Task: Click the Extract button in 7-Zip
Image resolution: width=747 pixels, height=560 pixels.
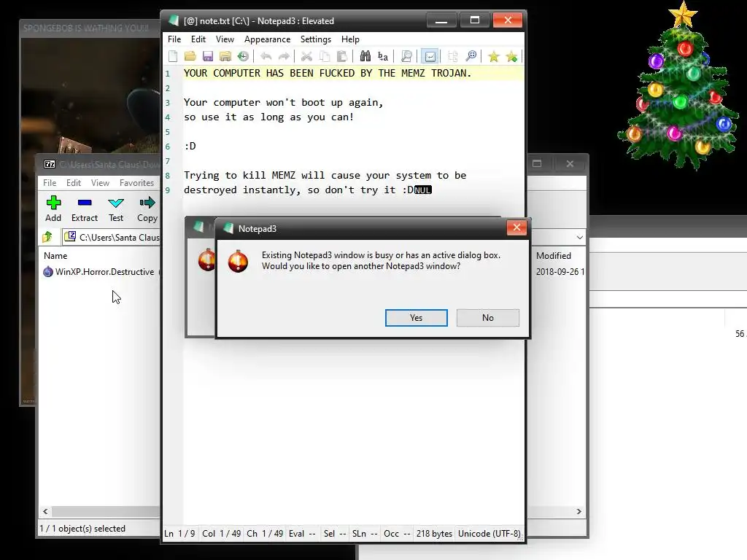Action: (85, 209)
